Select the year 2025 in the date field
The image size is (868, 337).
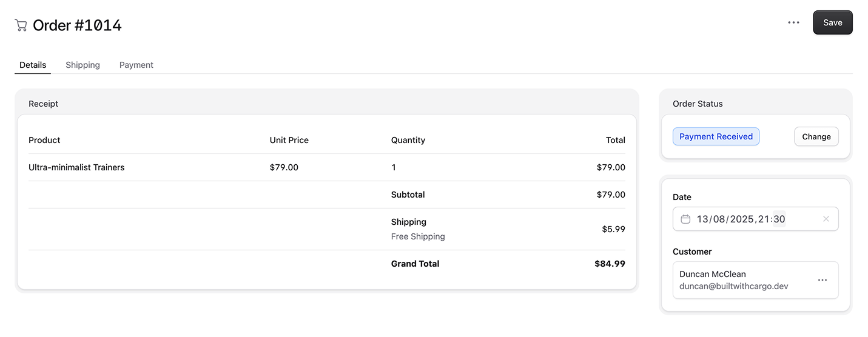coord(741,219)
